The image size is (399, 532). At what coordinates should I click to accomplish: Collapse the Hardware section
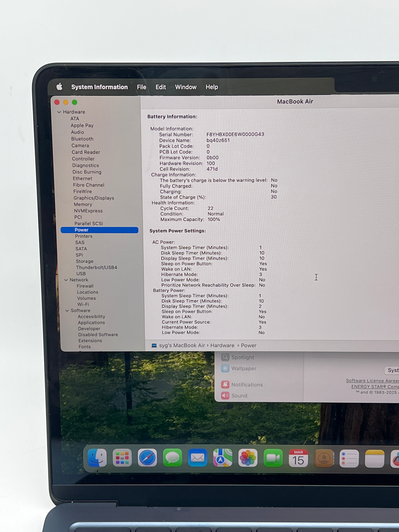pyautogui.click(x=59, y=112)
